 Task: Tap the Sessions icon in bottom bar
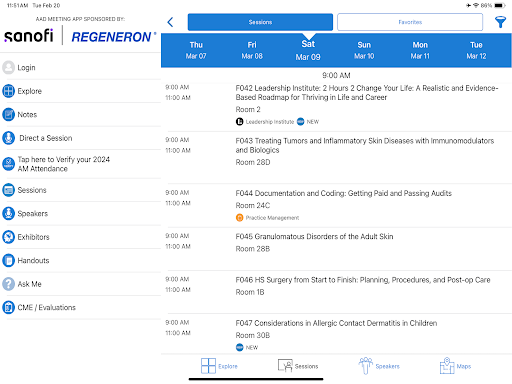[285, 366]
